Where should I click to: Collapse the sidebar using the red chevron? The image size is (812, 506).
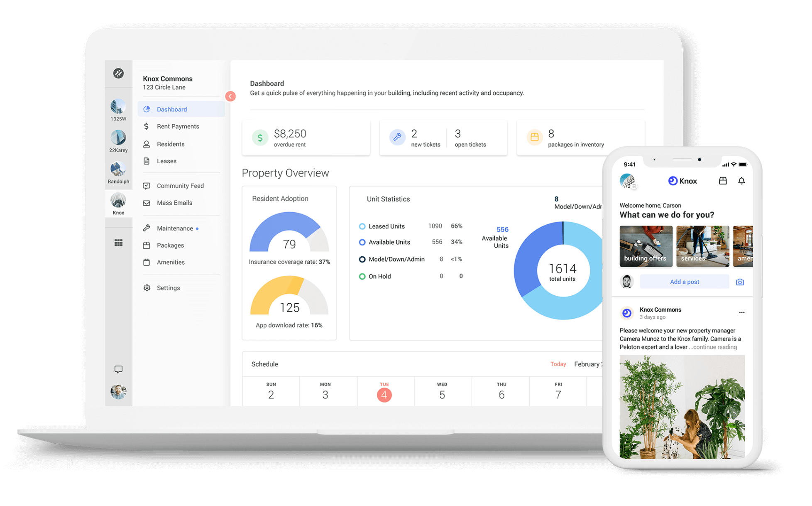click(x=231, y=96)
